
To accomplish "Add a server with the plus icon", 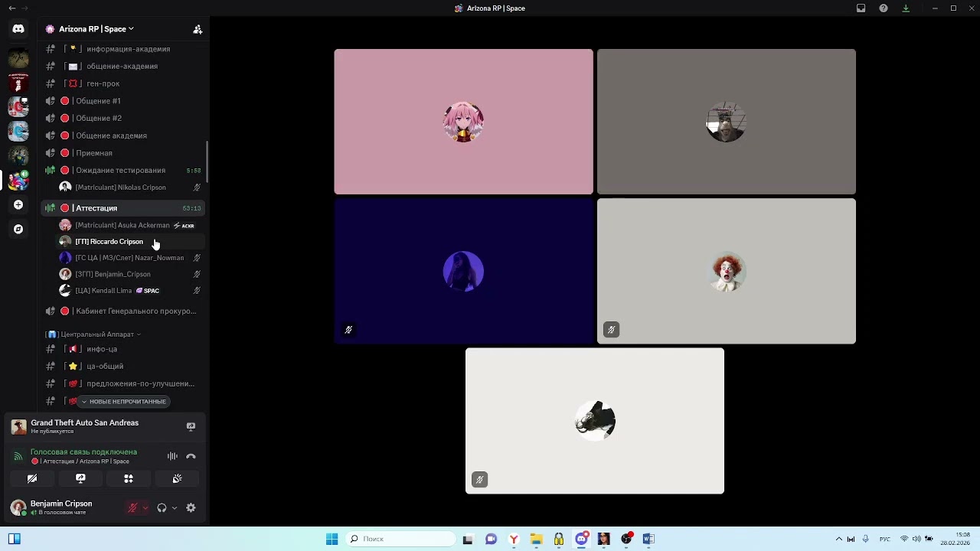I will (x=18, y=205).
